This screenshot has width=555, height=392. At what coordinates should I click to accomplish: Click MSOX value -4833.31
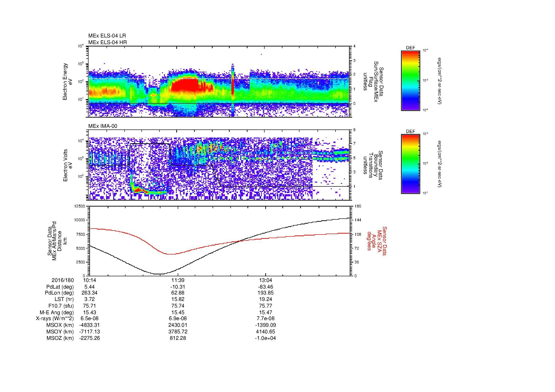(x=89, y=325)
